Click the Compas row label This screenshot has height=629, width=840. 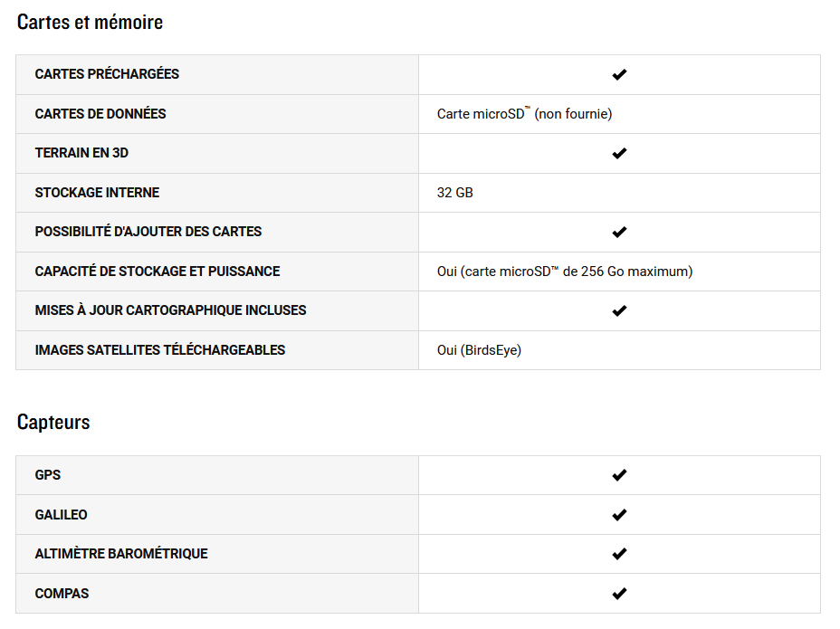click(62, 594)
